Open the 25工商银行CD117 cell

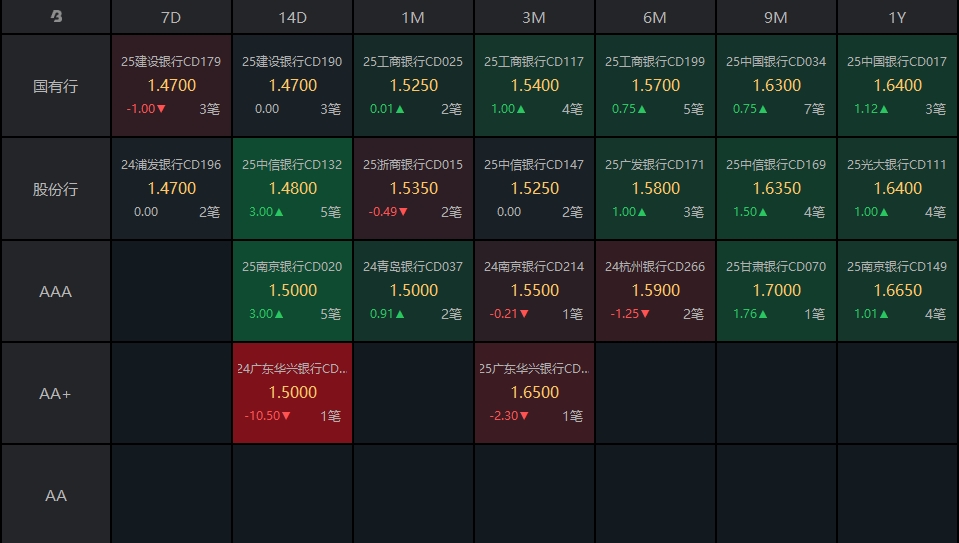tap(535, 86)
